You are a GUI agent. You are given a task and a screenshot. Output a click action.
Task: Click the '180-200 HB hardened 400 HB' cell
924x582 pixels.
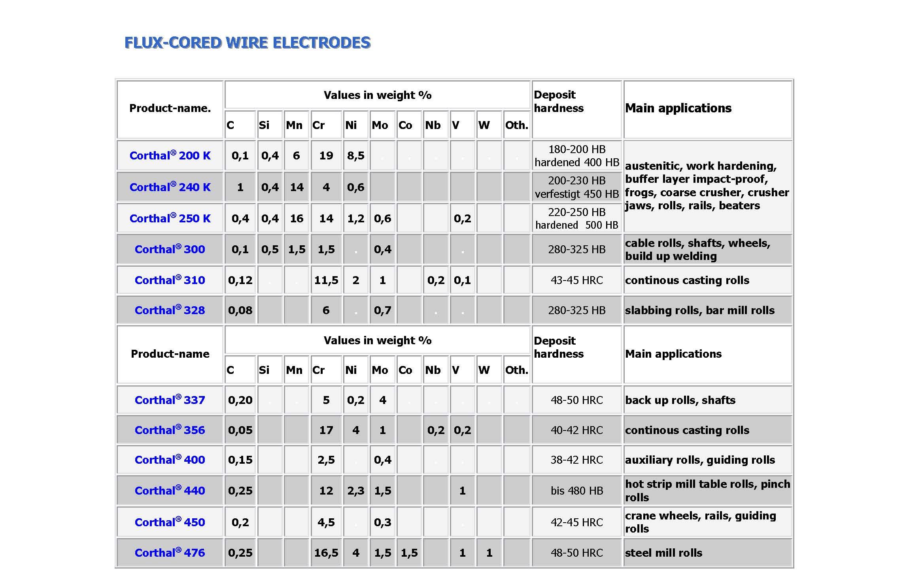click(x=577, y=155)
